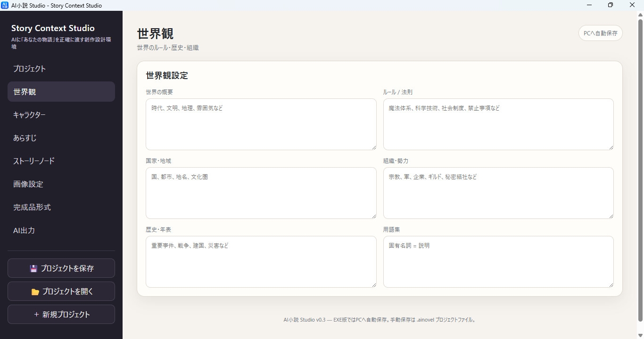
Task: Focus the 用語集 text area
Action: pos(498,262)
